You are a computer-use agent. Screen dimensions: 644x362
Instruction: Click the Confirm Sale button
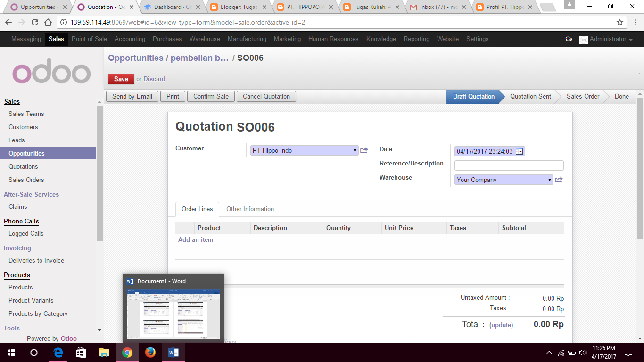click(211, 97)
